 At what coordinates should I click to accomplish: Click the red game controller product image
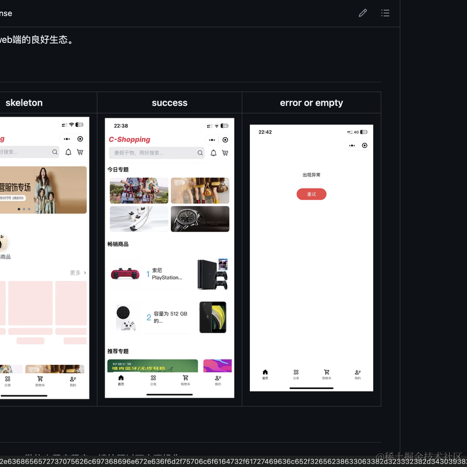click(125, 273)
